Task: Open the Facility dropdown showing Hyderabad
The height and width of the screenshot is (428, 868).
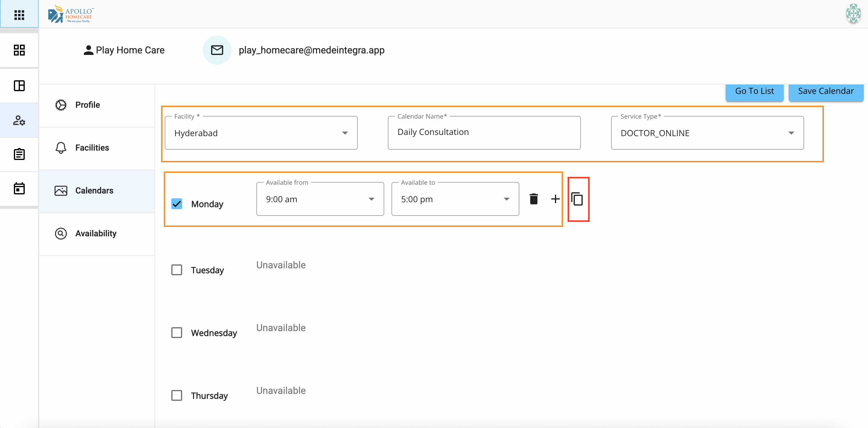Action: (x=261, y=133)
